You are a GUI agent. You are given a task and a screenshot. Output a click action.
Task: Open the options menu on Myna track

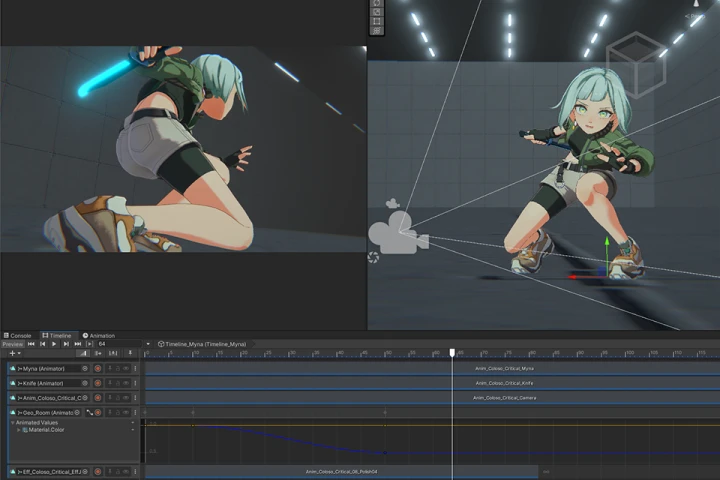(x=135, y=368)
